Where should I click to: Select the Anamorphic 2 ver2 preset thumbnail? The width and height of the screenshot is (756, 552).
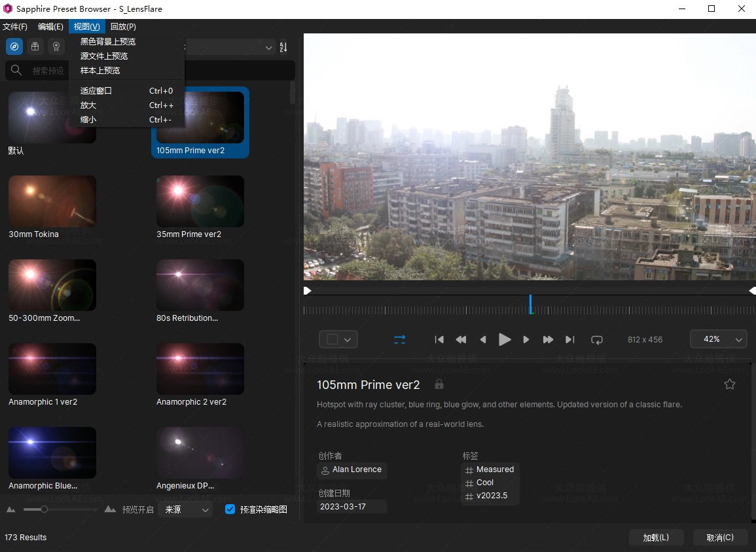pyautogui.click(x=200, y=369)
